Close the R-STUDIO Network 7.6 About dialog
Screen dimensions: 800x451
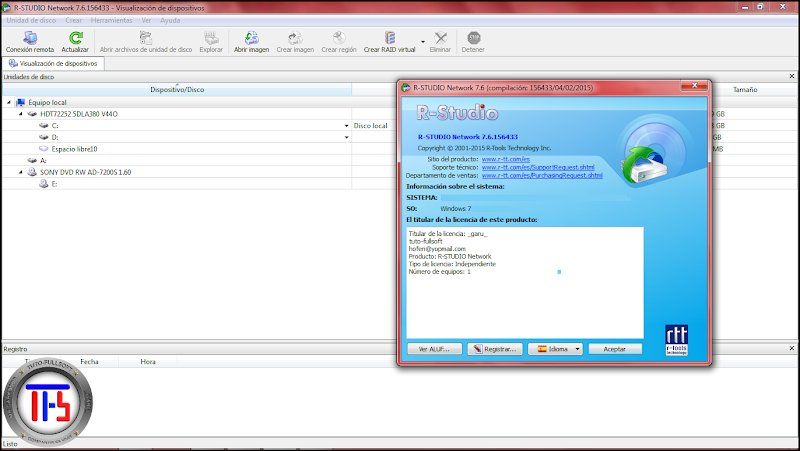click(694, 86)
